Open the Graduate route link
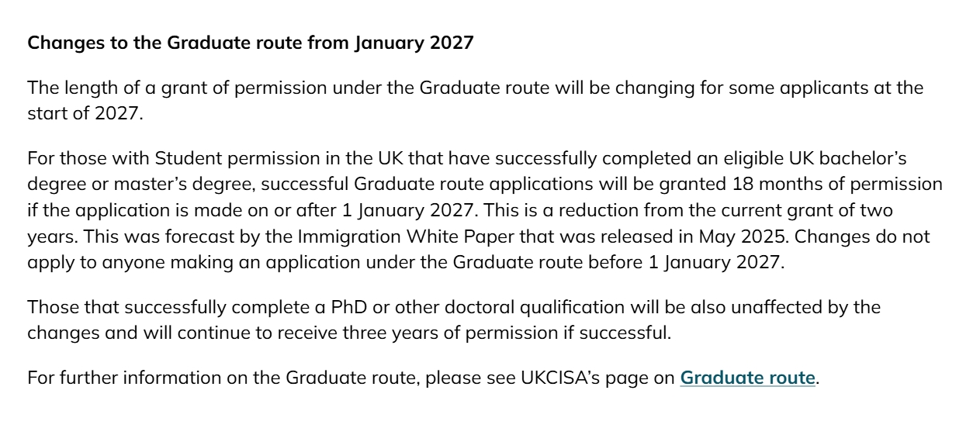The width and height of the screenshot is (980, 435). (x=747, y=378)
